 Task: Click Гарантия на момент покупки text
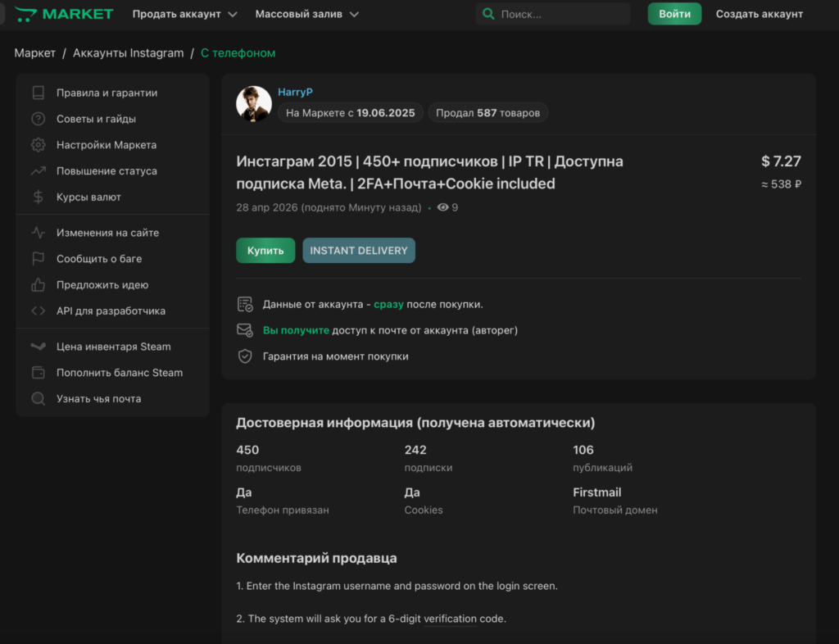(x=335, y=356)
